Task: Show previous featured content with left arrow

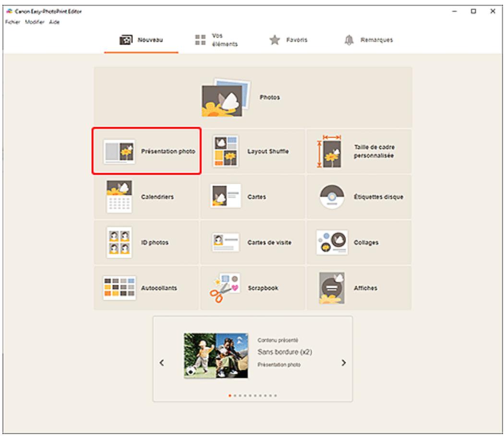Action: (162, 363)
